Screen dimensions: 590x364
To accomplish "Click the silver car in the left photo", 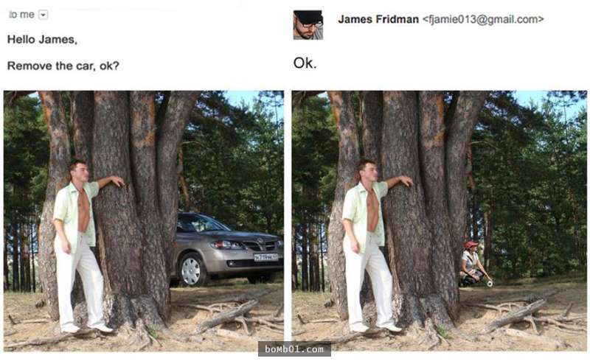I will [227, 248].
